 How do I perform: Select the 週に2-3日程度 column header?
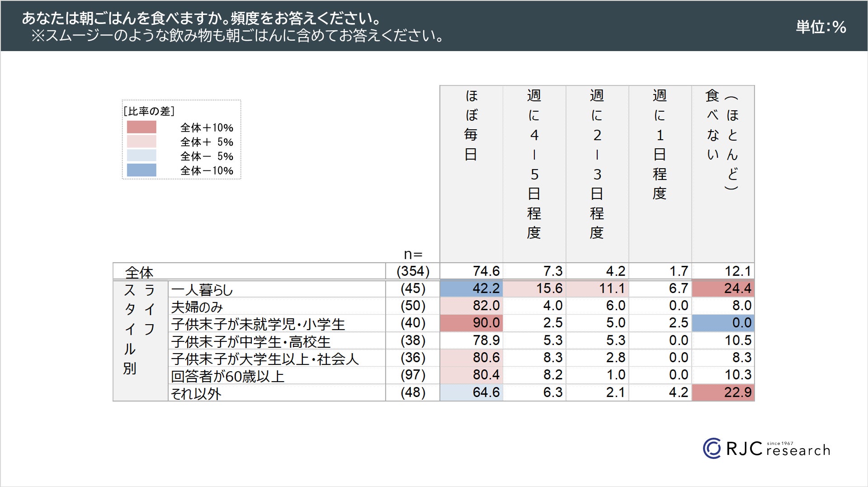point(597,164)
